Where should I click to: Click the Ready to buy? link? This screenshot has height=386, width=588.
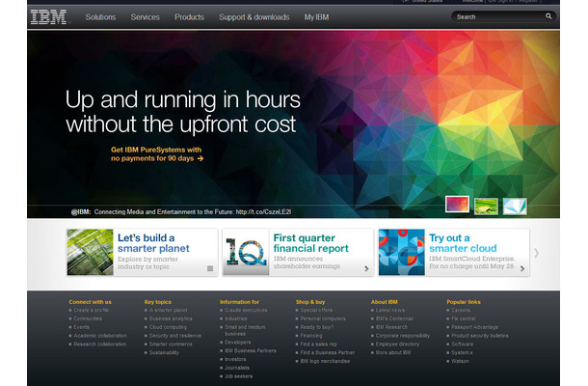tap(317, 327)
